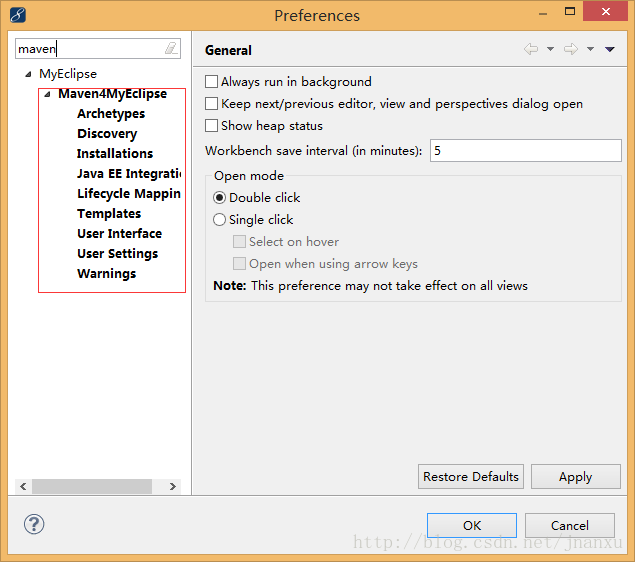Minimize the Preferences window
The image size is (635, 562).
point(543,13)
